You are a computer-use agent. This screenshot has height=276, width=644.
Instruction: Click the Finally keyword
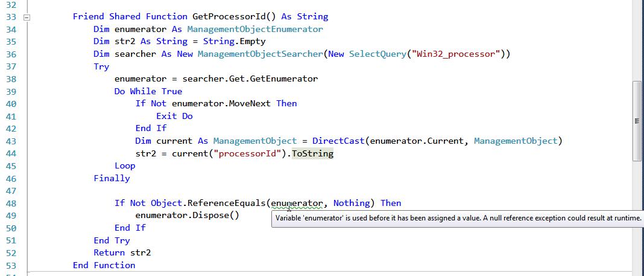point(112,178)
